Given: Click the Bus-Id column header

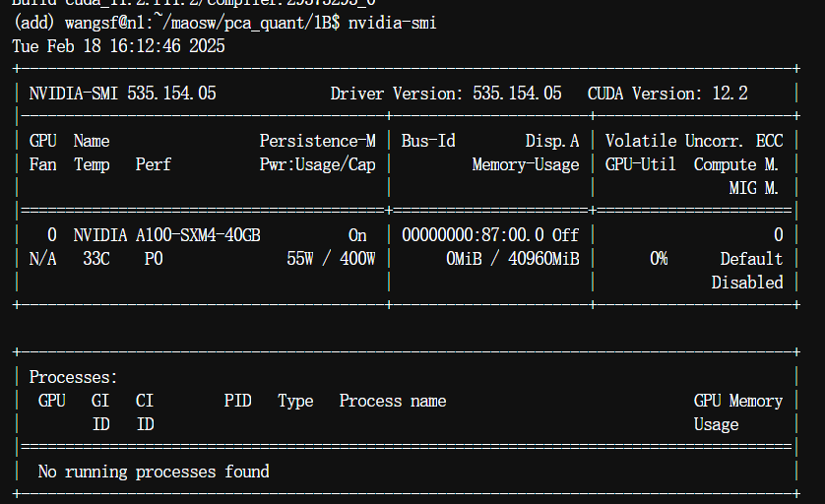Looking at the screenshot, I should (428, 141).
